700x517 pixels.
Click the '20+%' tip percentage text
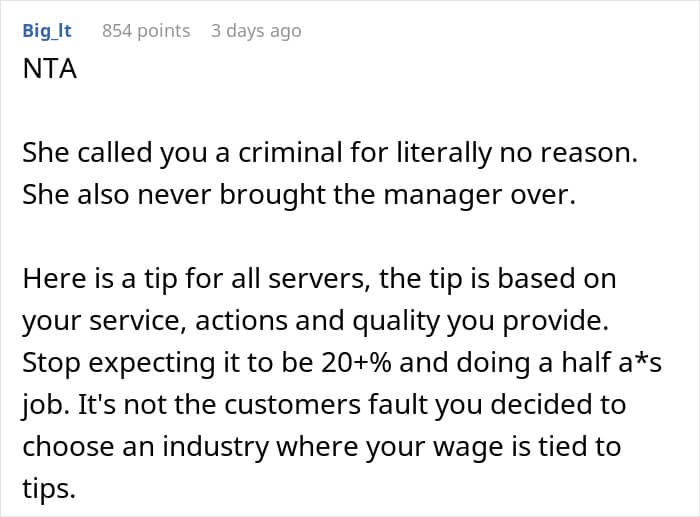[356, 363]
